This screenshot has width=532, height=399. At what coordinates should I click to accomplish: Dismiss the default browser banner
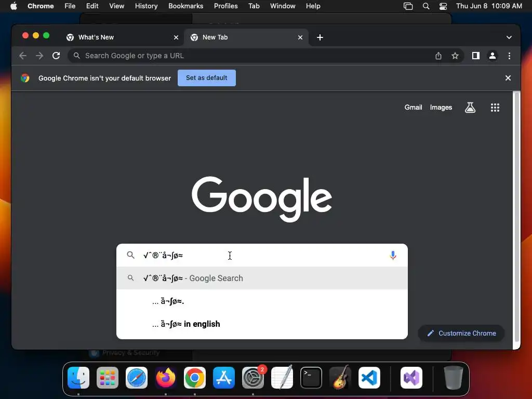point(508,78)
